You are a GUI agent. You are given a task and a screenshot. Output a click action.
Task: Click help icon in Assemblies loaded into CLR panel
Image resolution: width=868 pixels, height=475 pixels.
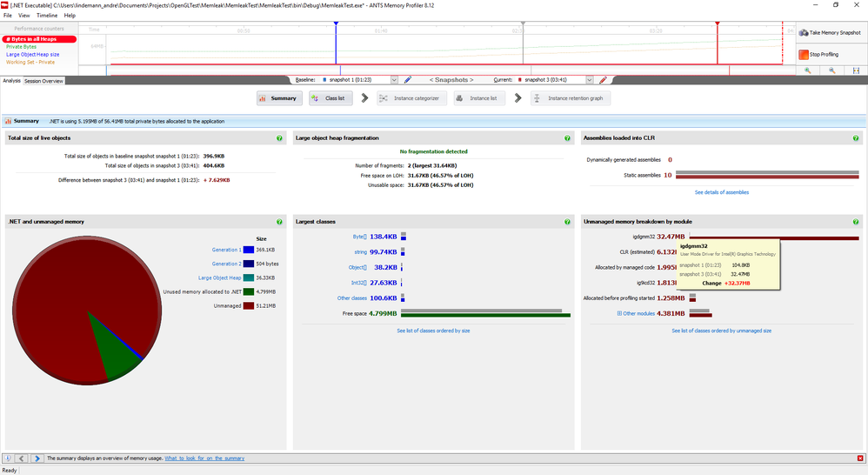(855, 138)
